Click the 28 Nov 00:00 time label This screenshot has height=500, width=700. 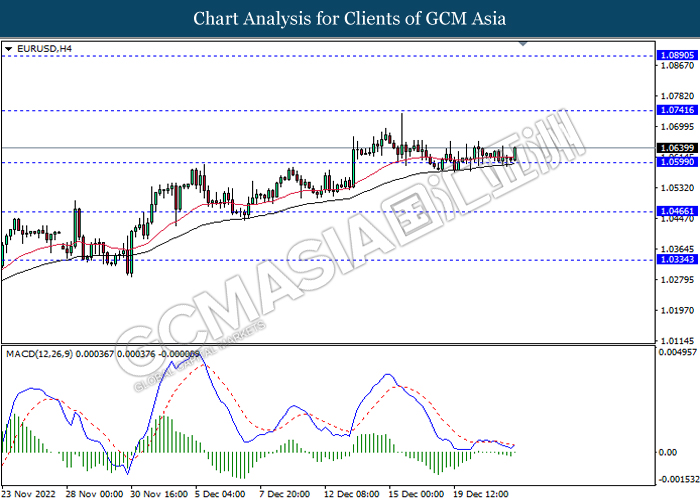pos(94,494)
